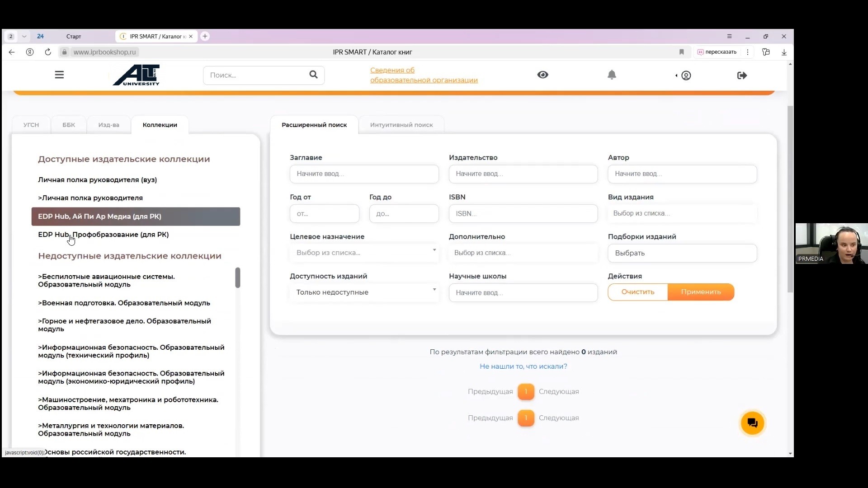
Task: Open the chat support bubble
Action: click(752, 423)
